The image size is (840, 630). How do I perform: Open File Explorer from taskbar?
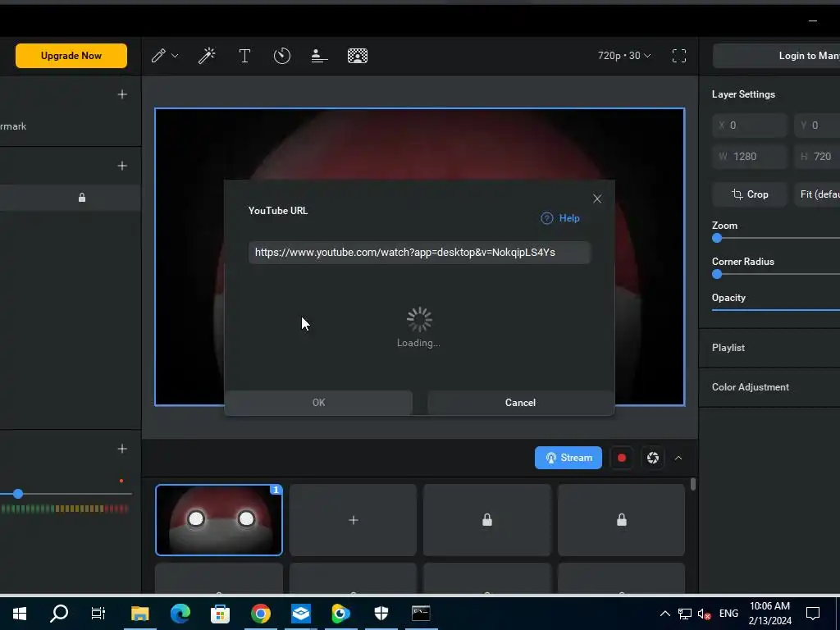pyautogui.click(x=139, y=614)
